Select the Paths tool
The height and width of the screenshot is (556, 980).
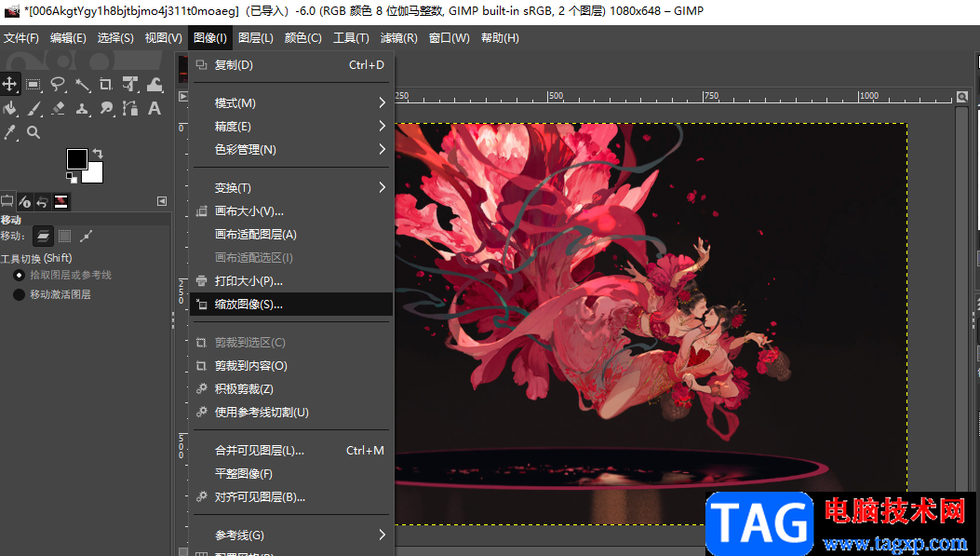130,108
